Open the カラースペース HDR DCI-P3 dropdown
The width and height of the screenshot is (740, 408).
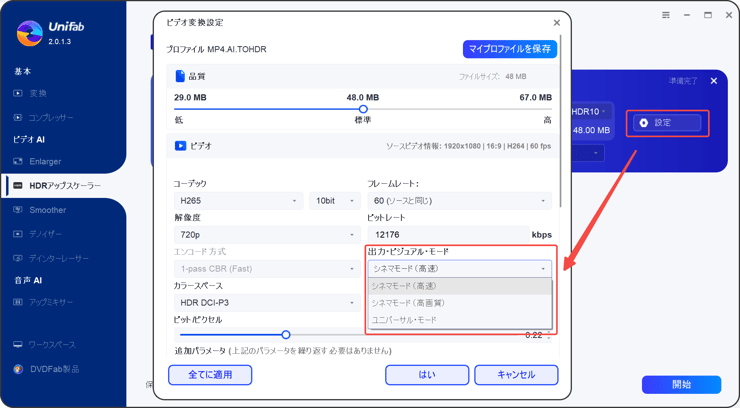267,303
